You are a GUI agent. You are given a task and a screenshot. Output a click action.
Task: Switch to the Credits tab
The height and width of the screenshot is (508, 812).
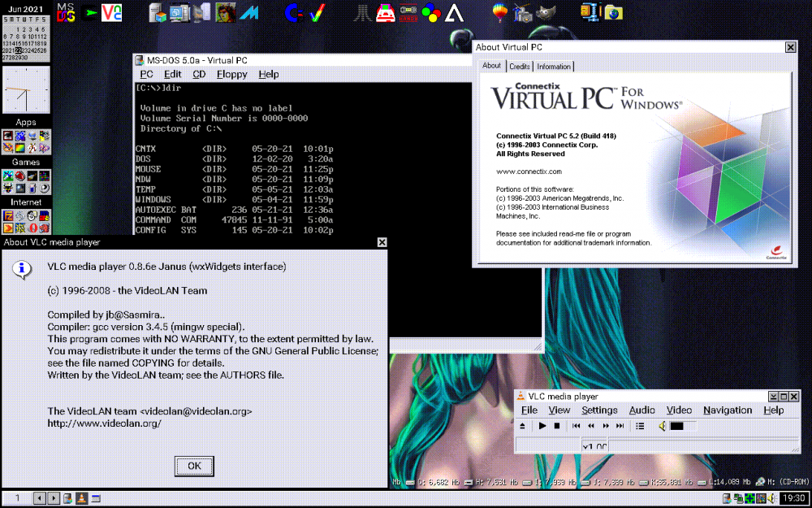pyautogui.click(x=520, y=67)
